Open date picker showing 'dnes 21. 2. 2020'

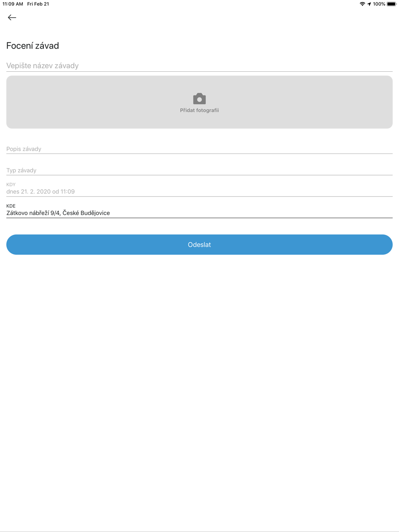coord(199,191)
